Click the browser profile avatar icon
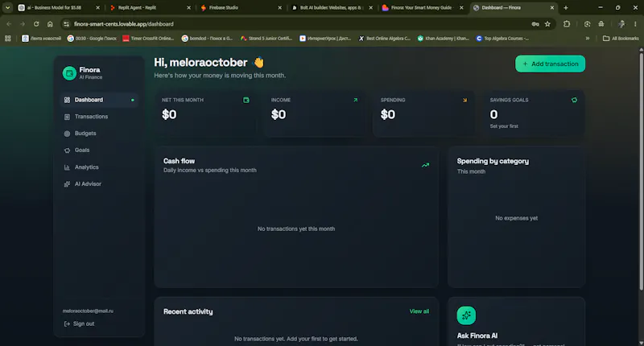Viewport: 644px width, 346px height. click(621, 24)
